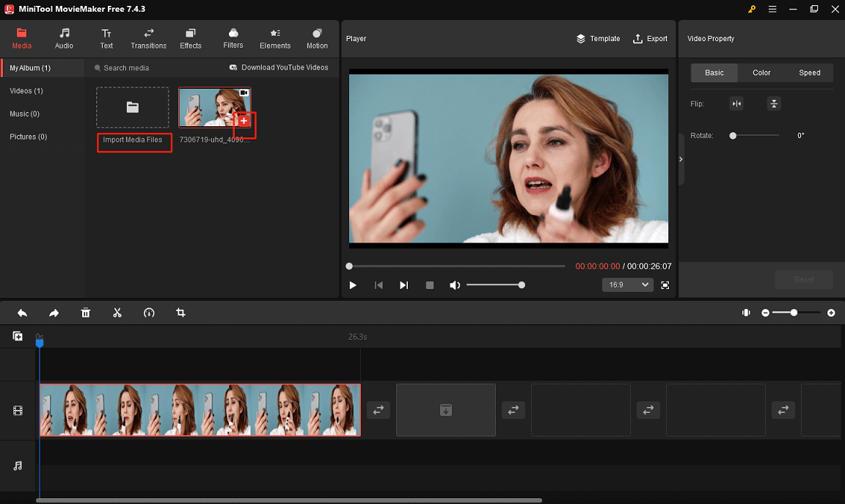The height and width of the screenshot is (504, 845).
Task: Click the blue playhead marker
Action: pos(40,343)
